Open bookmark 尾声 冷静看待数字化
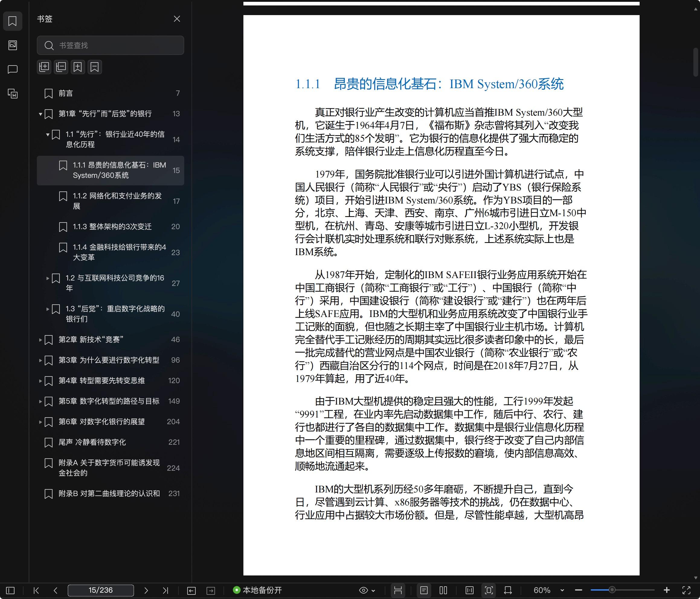Image resolution: width=700 pixels, height=599 pixels. 111,442
